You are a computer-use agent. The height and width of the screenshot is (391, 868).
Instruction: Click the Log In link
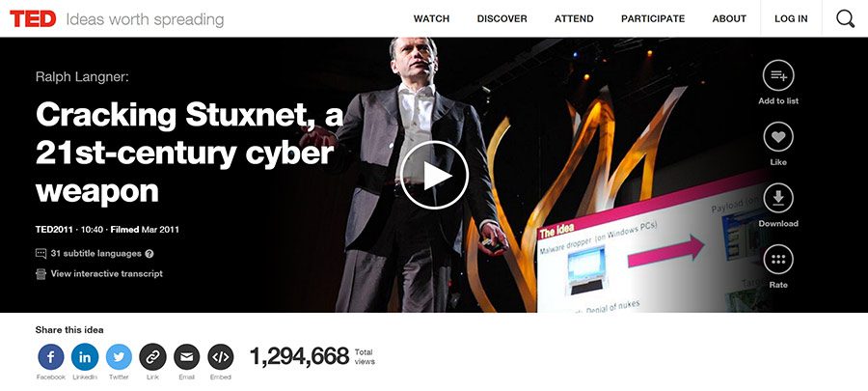point(791,19)
